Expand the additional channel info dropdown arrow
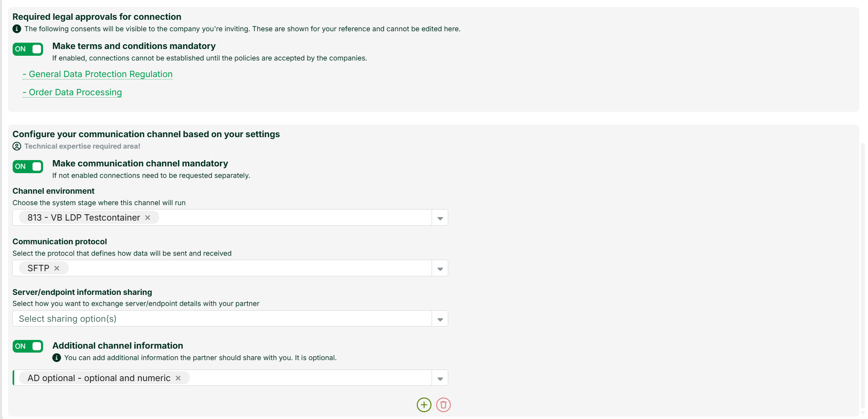 click(x=440, y=378)
